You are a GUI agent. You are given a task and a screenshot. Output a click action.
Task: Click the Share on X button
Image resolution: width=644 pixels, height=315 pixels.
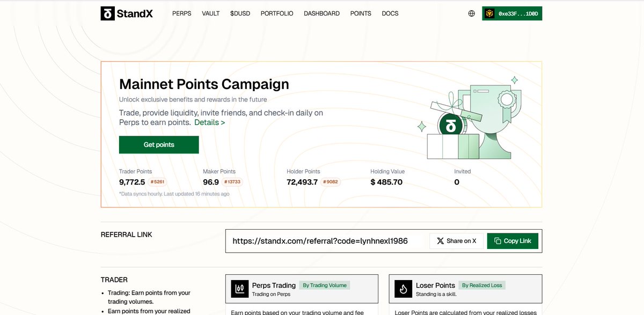(x=456, y=240)
